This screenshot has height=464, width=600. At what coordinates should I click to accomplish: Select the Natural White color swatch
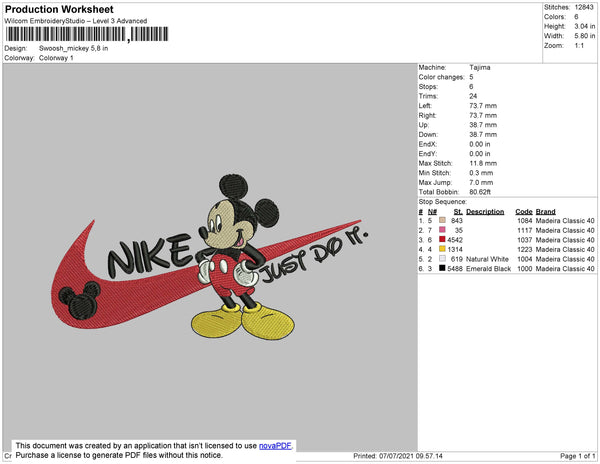pos(442,259)
